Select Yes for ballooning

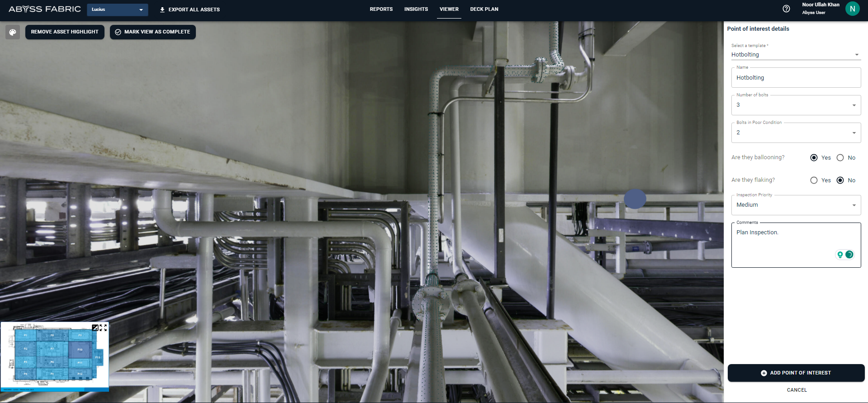pos(814,158)
